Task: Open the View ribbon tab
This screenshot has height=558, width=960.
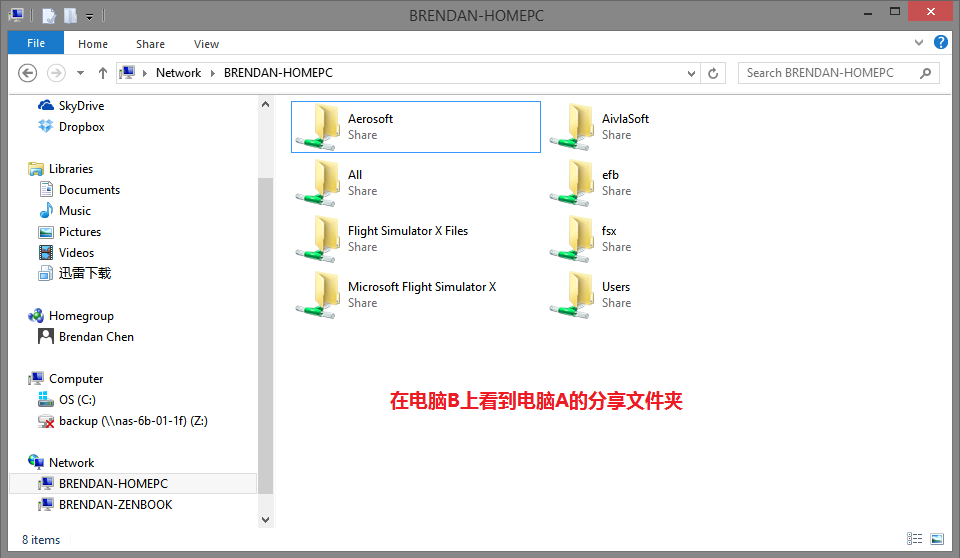Action: pyautogui.click(x=206, y=44)
